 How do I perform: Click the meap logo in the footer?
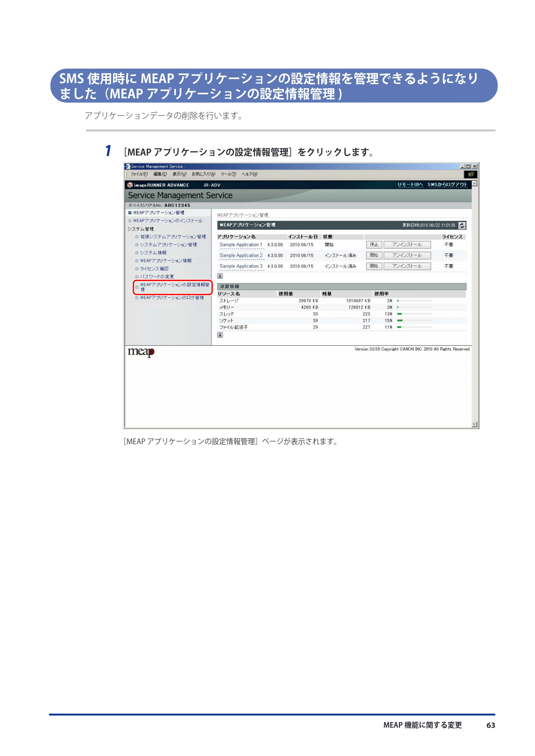pos(141,352)
